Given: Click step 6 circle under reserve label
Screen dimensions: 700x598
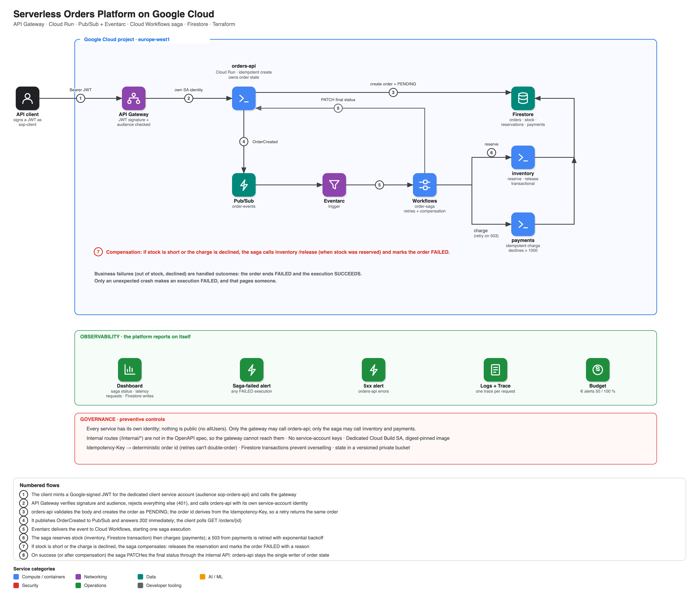Looking at the screenshot, I should point(492,152).
